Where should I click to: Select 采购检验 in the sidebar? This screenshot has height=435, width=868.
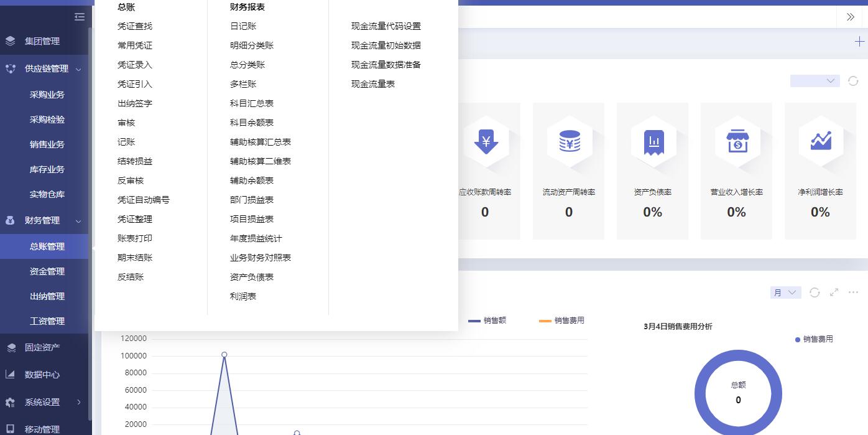coord(46,119)
